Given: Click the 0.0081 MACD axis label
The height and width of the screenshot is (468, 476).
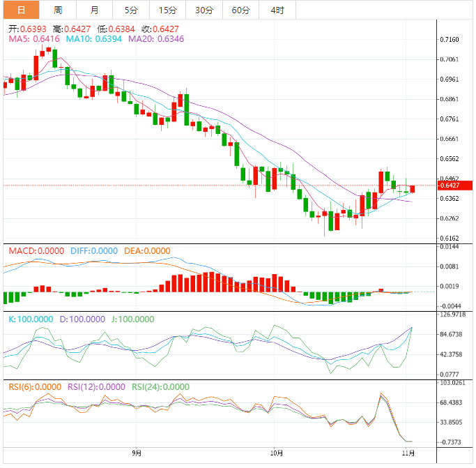Looking at the screenshot, I should [x=450, y=267].
